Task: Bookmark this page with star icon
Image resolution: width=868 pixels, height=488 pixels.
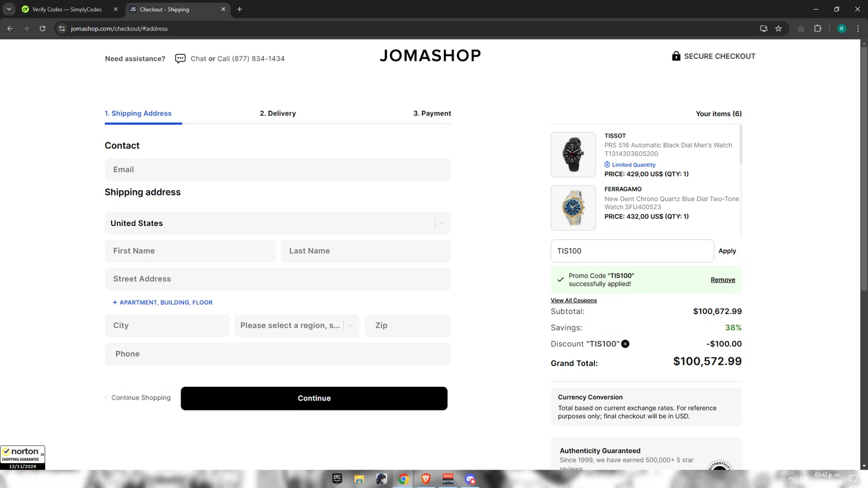Action: coord(778,28)
